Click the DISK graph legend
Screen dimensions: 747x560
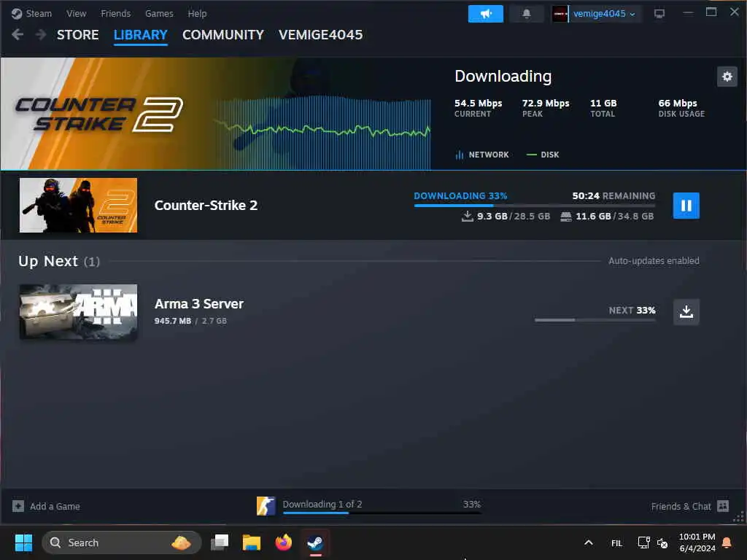(x=543, y=155)
